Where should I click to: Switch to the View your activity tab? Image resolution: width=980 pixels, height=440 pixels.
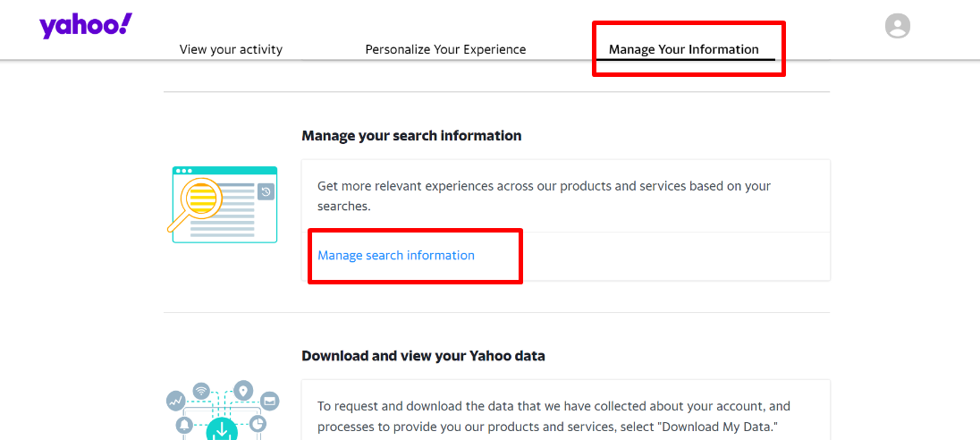231,49
